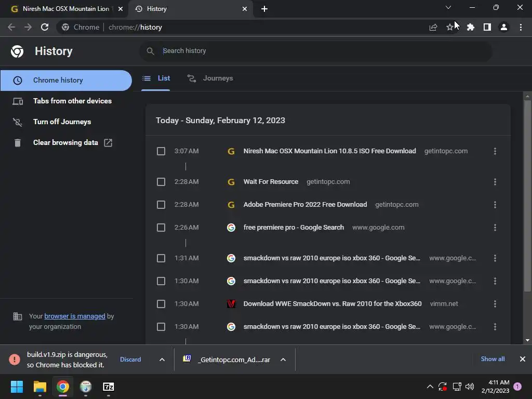Check the 3:07 AM Niresh Mac OSX entry
The image size is (532, 399).
(161, 151)
